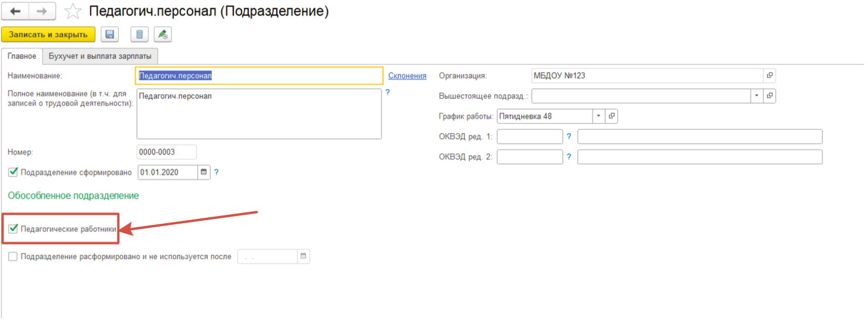This screenshot has width=868, height=325.
Task: Open calendar for formation date 01.01.2020
Action: pos(204,172)
